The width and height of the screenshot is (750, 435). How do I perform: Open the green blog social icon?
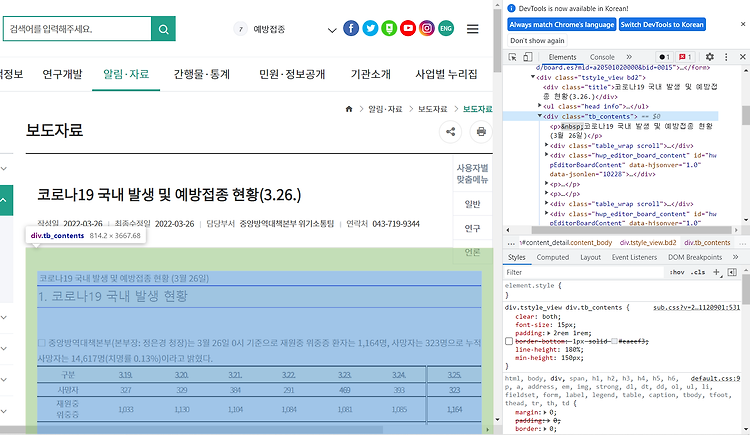389,28
